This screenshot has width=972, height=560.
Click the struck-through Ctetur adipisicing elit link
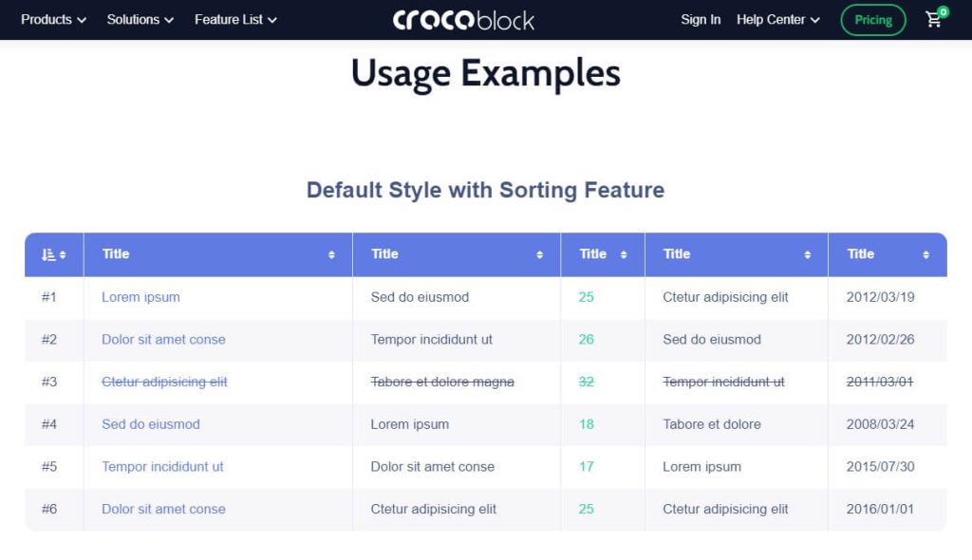click(x=164, y=382)
